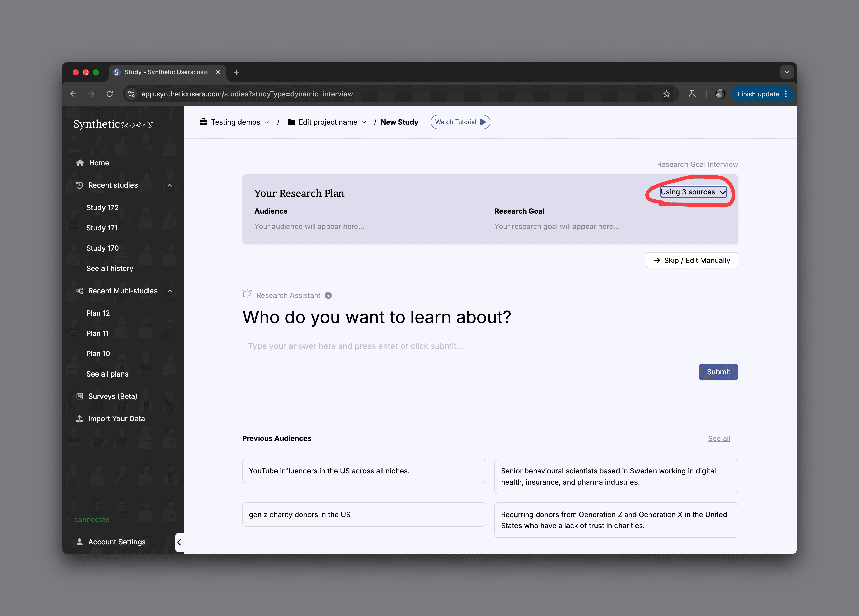Click the Surveys (Beta) clipboard icon
The height and width of the screenshot is (616, 859).
click(x=80, y=396)
